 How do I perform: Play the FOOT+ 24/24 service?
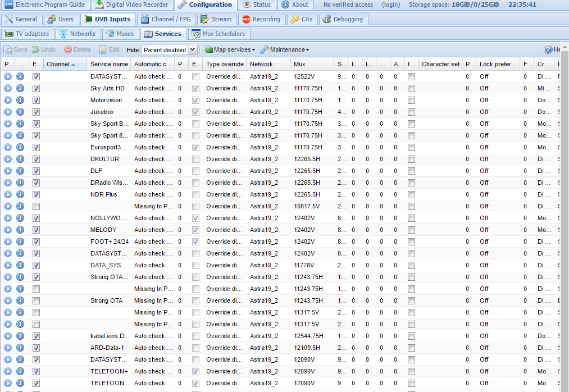(x=8, y=241)
